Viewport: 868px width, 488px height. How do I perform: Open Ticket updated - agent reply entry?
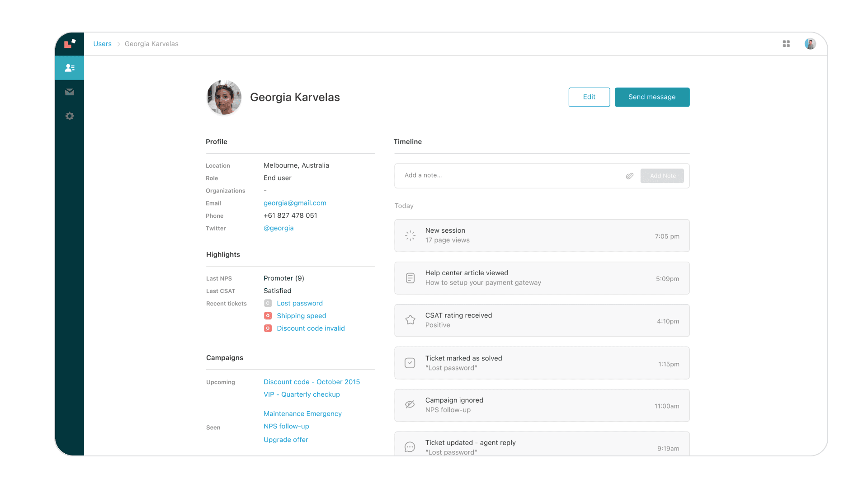tap(542, 444)
